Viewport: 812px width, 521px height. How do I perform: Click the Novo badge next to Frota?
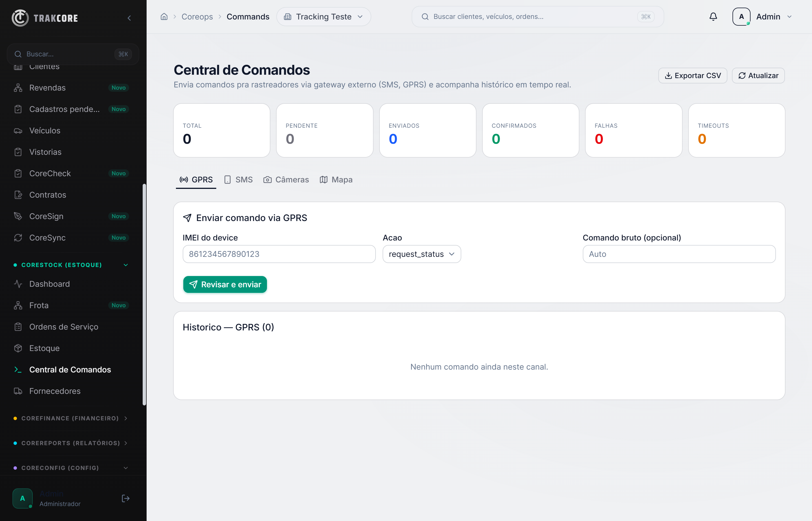119,305
